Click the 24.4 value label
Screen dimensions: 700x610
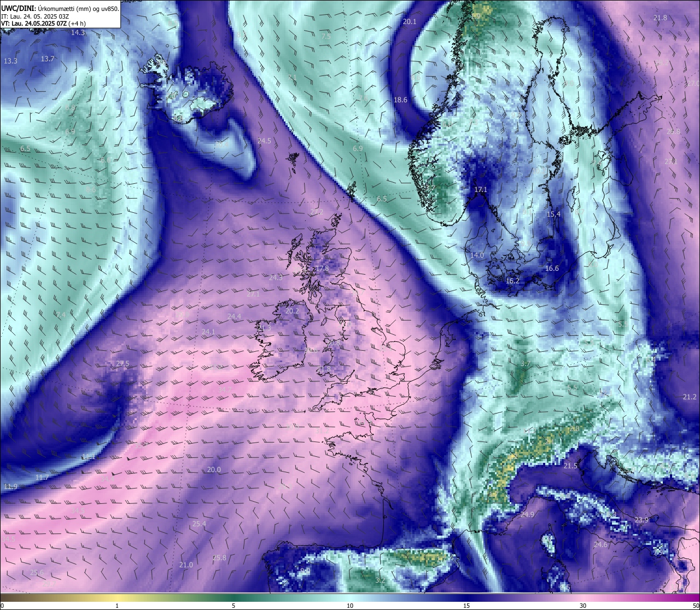[234, 317]
